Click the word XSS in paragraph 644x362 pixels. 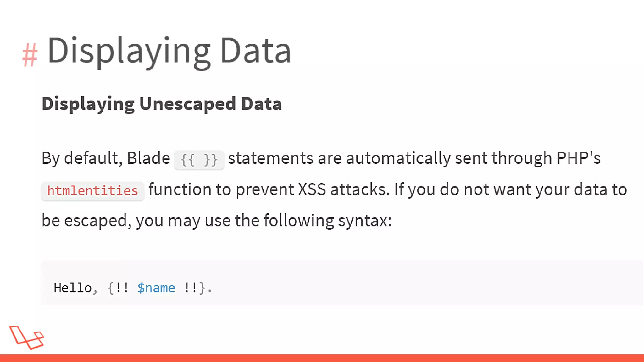coord(312,189)
